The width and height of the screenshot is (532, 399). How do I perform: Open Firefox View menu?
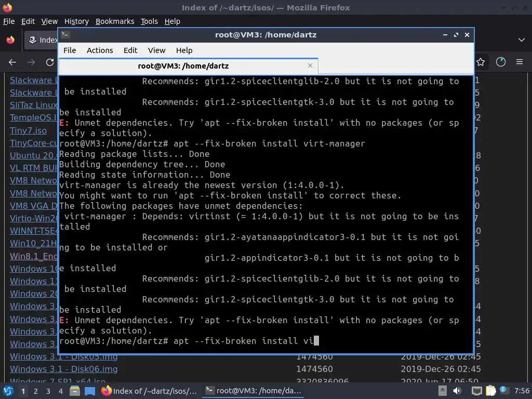tap(49, 21)
